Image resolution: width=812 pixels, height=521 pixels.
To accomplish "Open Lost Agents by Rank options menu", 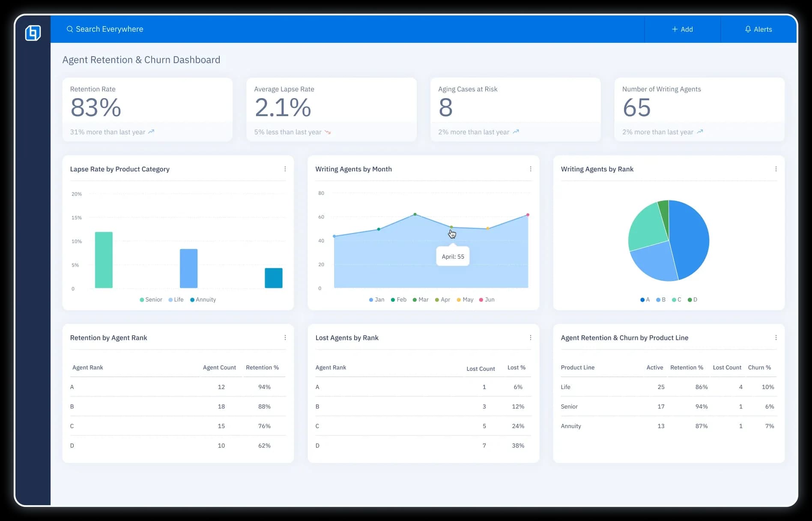I will (530, 338).
